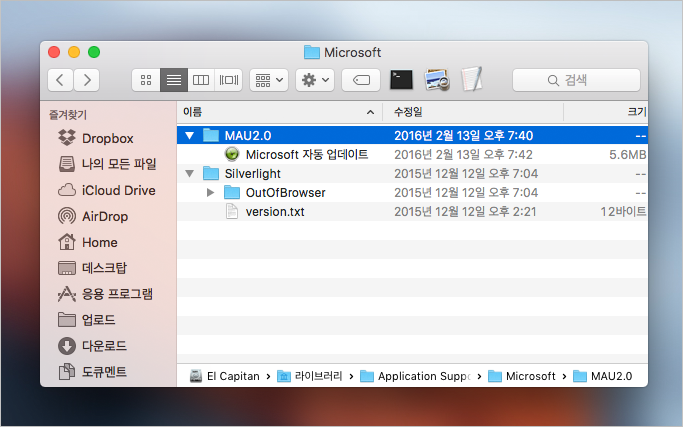This screenshot has width=683, height=427.
Task: Select AirDrop in the sidebar
Action: click(93, 216)
